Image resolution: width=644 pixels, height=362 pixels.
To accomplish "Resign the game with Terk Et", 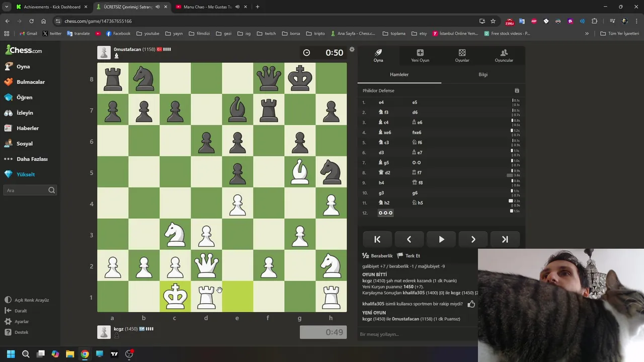I will (x=409, y=256).
